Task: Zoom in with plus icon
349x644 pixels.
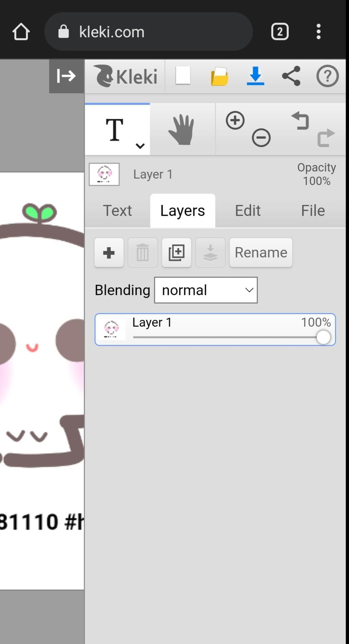Action: pyautogui.click(x=235, y=120)
